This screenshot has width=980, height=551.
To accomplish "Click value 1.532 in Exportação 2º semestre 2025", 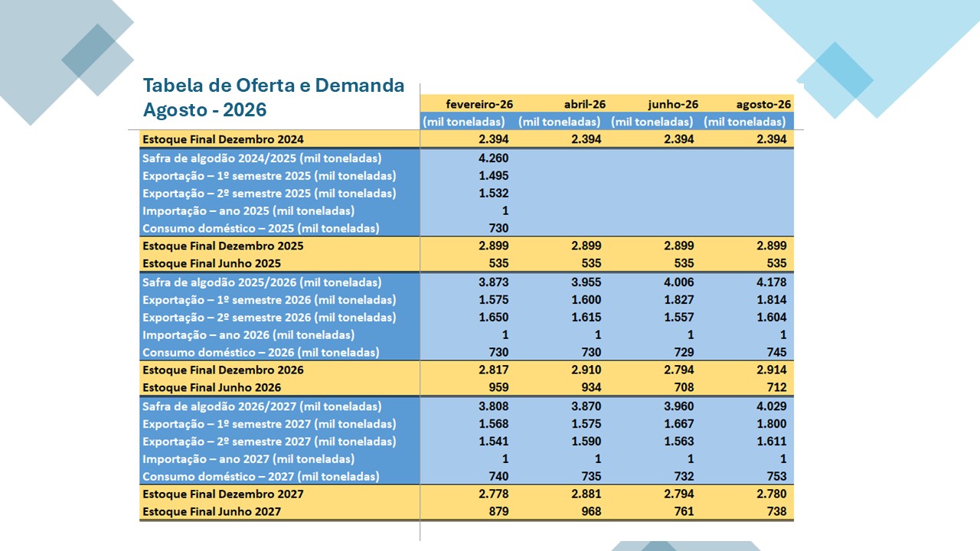I will coord(494,194).
